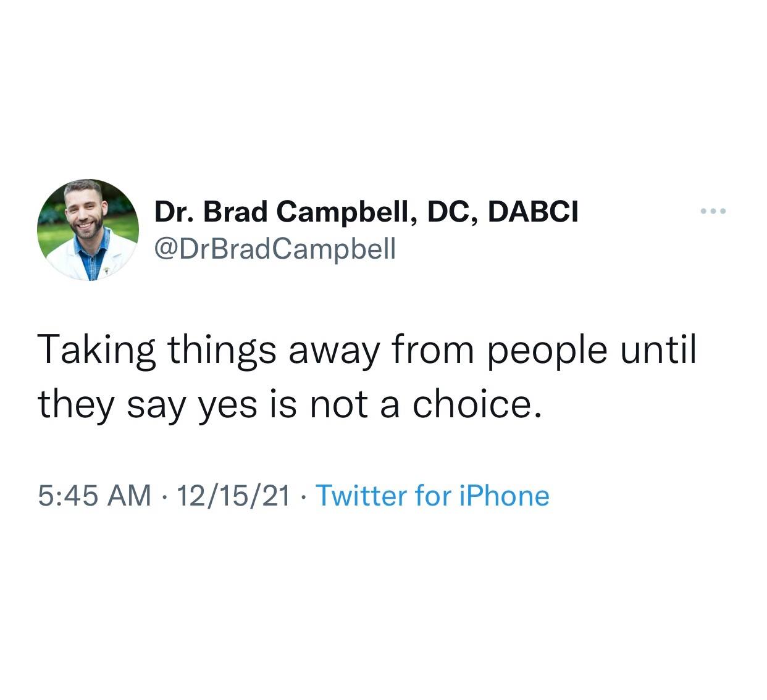Click "DABCI" in the display name
This screenshot has height=700, width=767.
coord(533,212)
